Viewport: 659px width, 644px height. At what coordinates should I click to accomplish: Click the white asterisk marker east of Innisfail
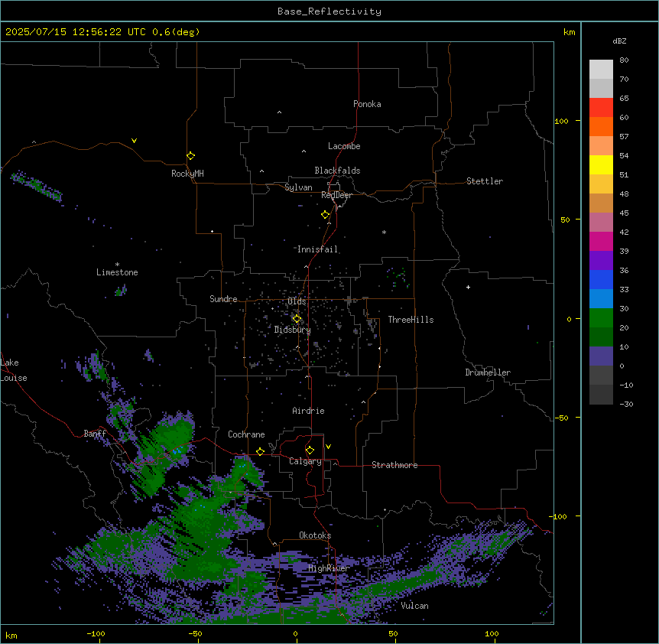(x=384, y=232)
